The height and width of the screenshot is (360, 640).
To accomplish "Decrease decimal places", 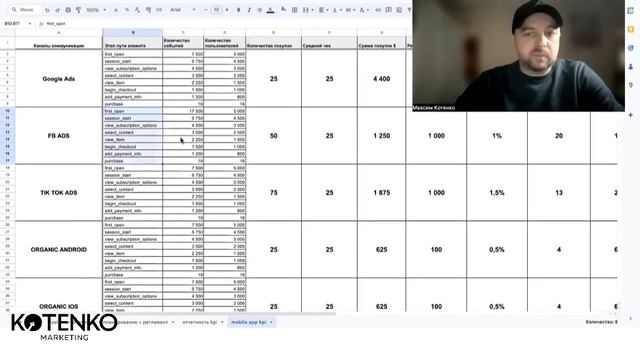I will [137, 10].
